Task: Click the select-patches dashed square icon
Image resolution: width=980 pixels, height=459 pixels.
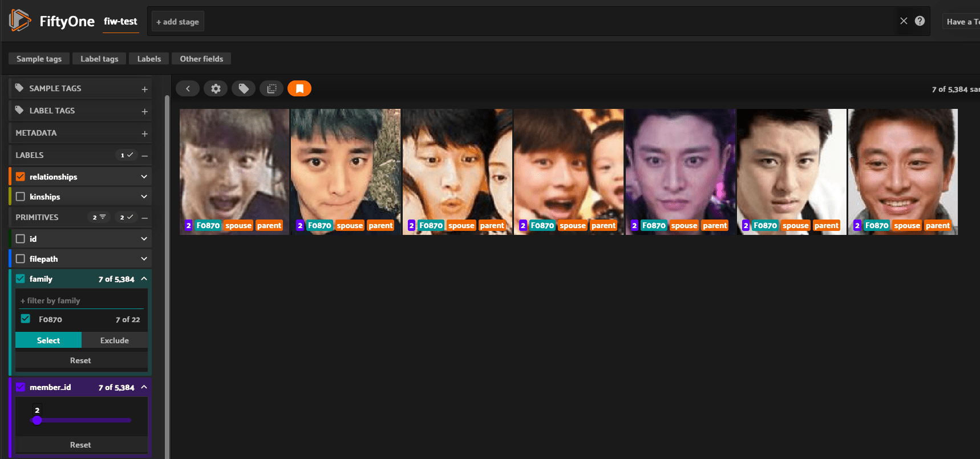Action: 272,88
